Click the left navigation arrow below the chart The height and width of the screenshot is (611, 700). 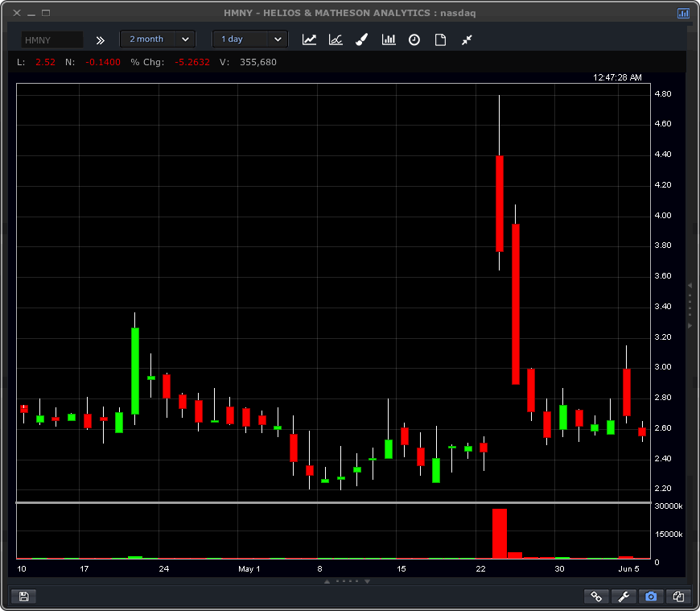[327, 580]
